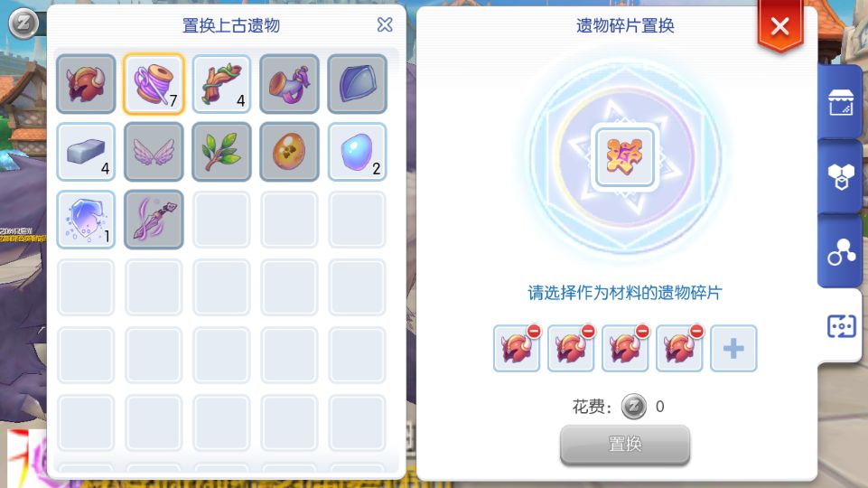Add material with the plus slot

tap(733, 349)
